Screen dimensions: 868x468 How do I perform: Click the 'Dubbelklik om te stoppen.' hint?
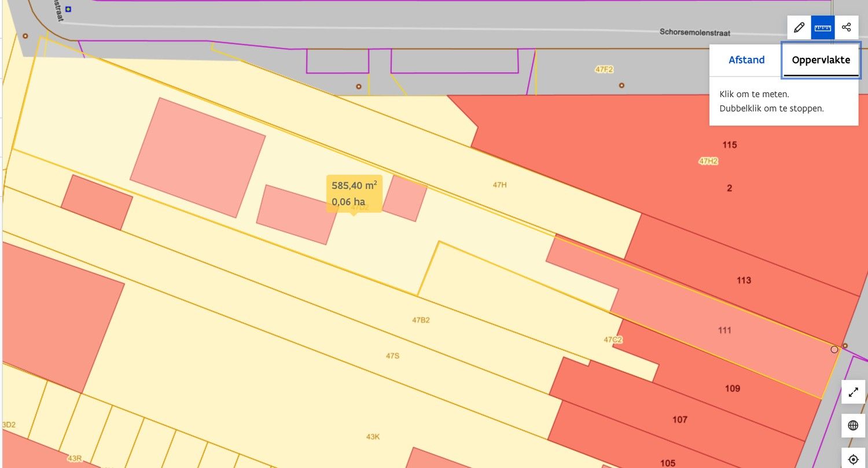pyautogui.click(x=771, y=108)
